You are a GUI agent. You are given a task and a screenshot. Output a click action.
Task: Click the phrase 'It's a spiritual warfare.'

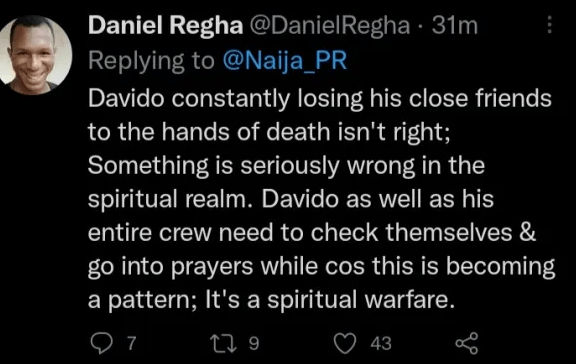[330, 299]
